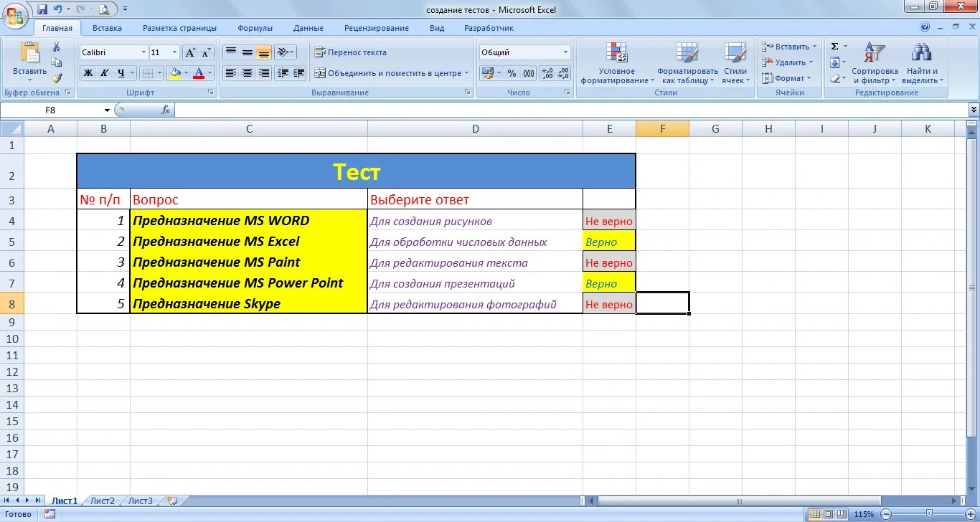
Task: Click the Формат cells button
Action: click(x=786, y=78)
